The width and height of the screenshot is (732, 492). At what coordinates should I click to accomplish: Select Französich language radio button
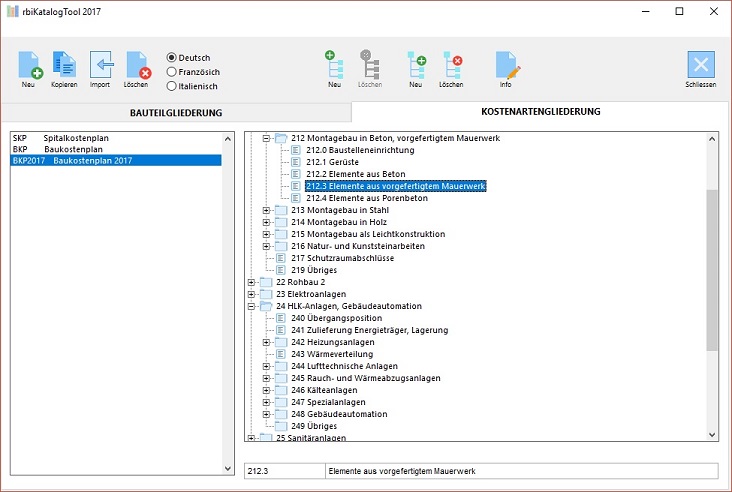171,72
